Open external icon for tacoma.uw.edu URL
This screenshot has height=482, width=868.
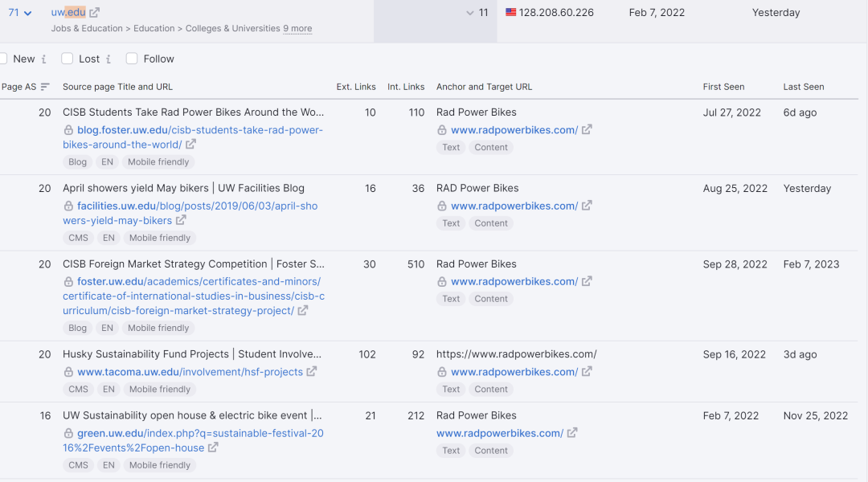[312, 371]
